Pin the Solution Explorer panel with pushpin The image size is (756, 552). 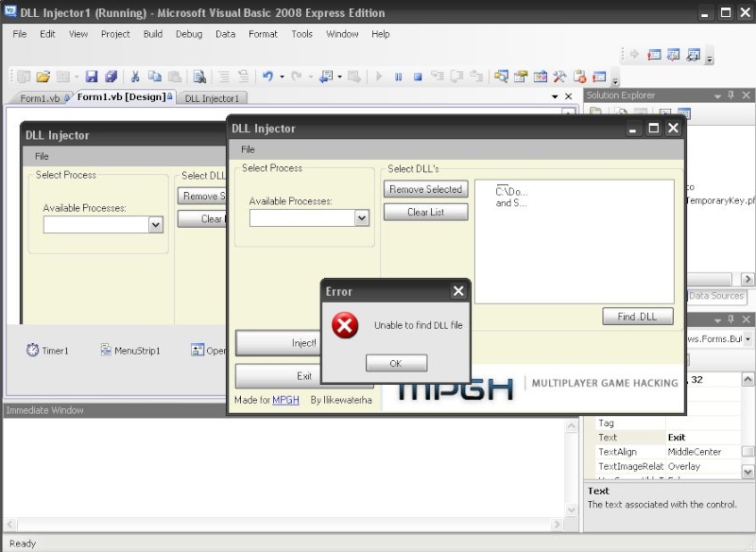click(x=730, y=95)
